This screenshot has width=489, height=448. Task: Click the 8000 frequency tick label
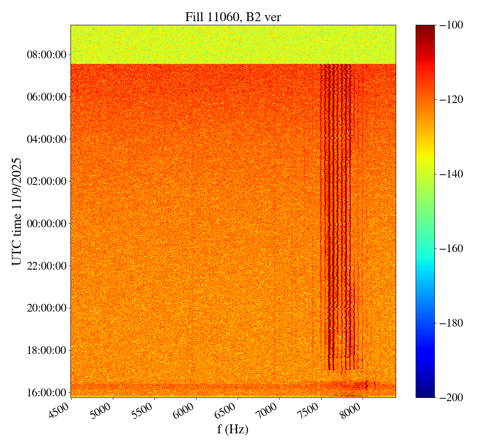coord(353,409)
